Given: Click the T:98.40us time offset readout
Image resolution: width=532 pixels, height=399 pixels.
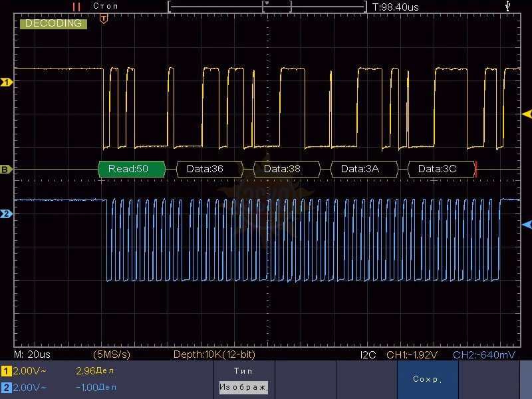Looking at the screenshot, I should pos(395,7).
